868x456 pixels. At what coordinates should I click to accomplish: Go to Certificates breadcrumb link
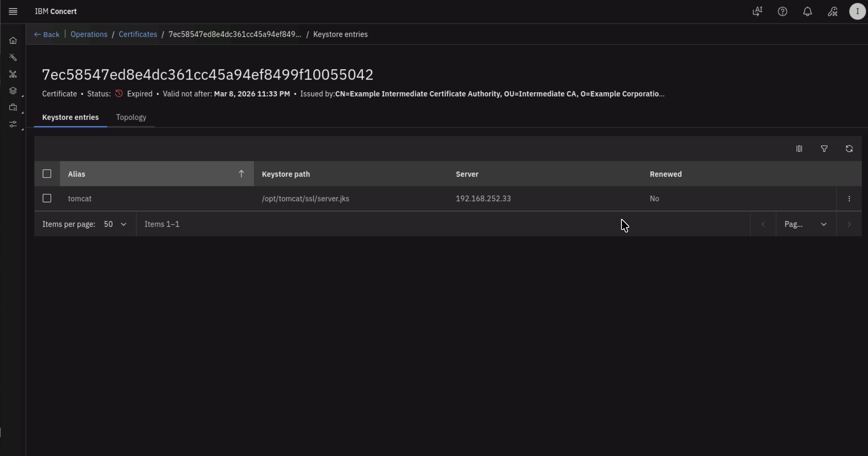tap(138, 35)
